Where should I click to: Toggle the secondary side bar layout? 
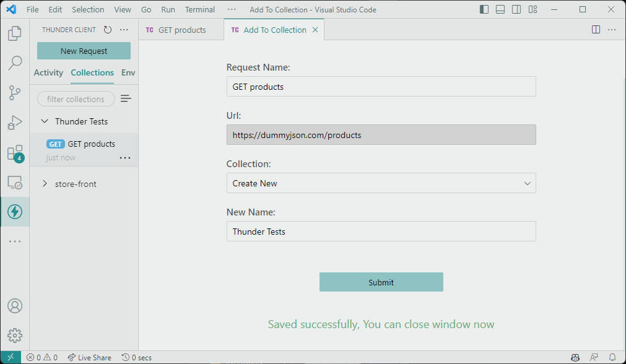(516, 9)
